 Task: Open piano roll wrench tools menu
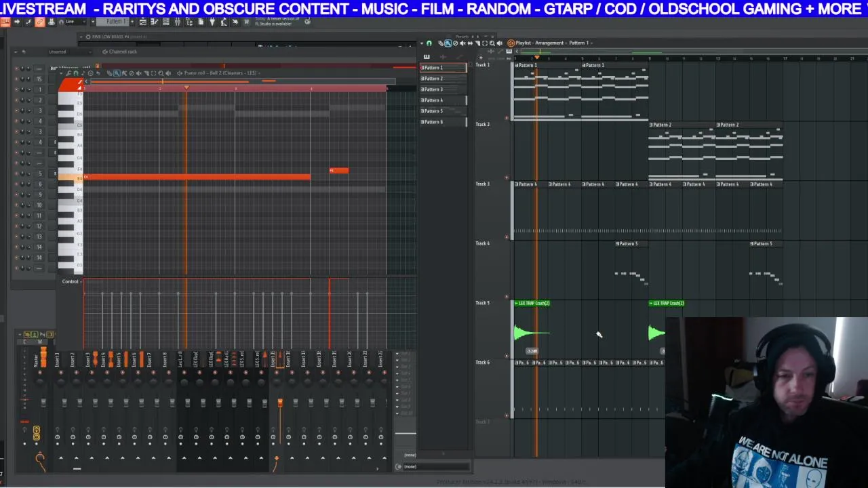pos(68,73)
